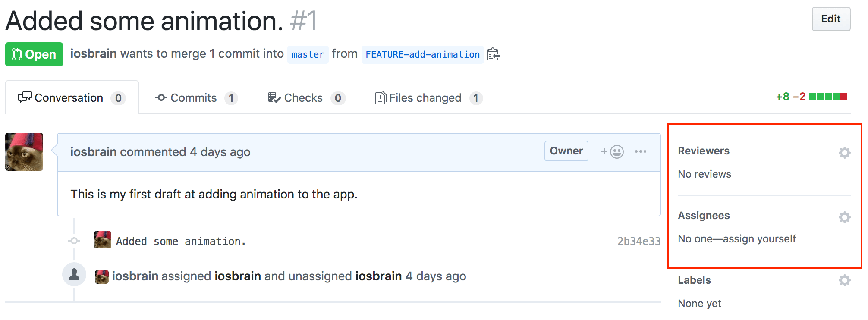The image size is (868, 320).
Task: Open the Checks tab
Action: tap(306, 98)
